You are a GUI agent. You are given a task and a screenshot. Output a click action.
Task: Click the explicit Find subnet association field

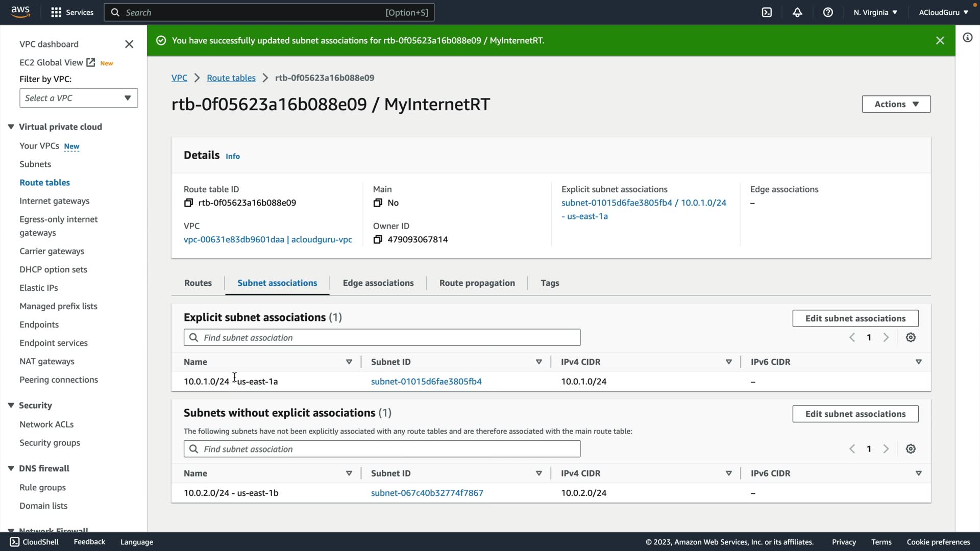[382, 338]
